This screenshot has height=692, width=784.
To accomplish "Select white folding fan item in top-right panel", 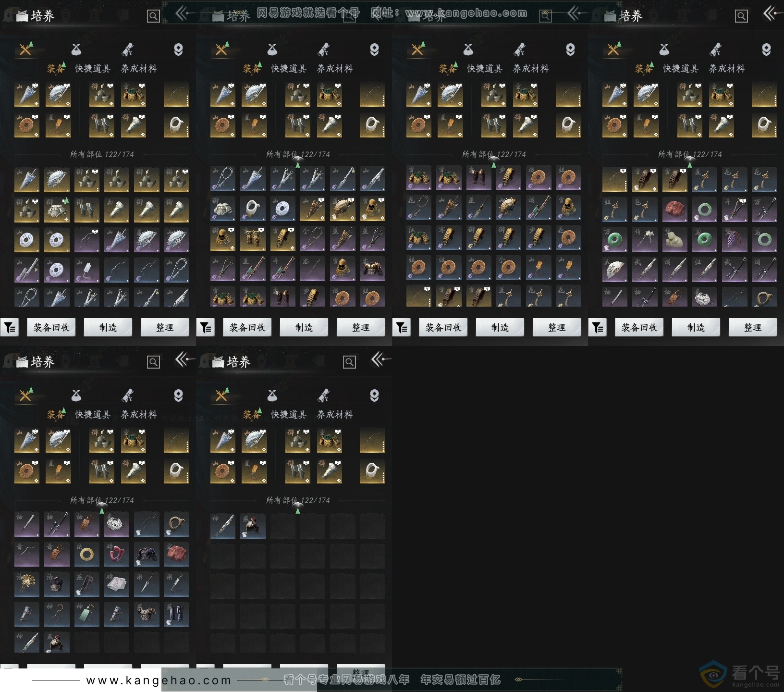I will (615, 269).
